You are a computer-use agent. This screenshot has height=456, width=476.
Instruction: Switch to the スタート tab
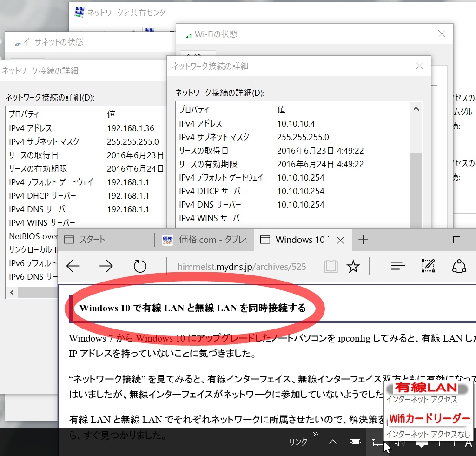(x=106, y=240)
